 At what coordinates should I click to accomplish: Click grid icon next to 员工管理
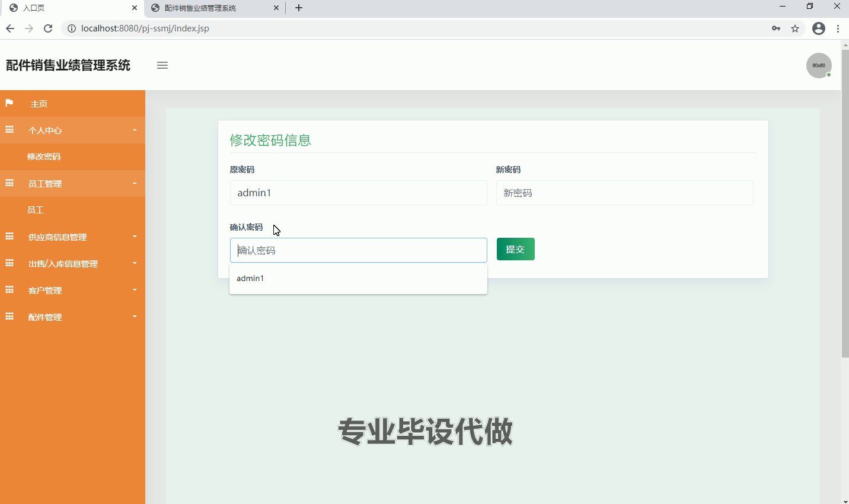tap(9, 183)
